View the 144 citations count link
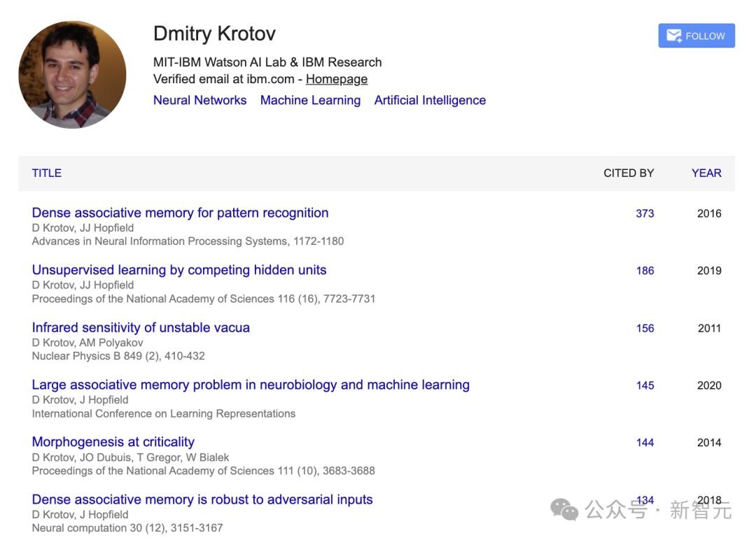This screenshot has width=756, height=540. point(645,443)
